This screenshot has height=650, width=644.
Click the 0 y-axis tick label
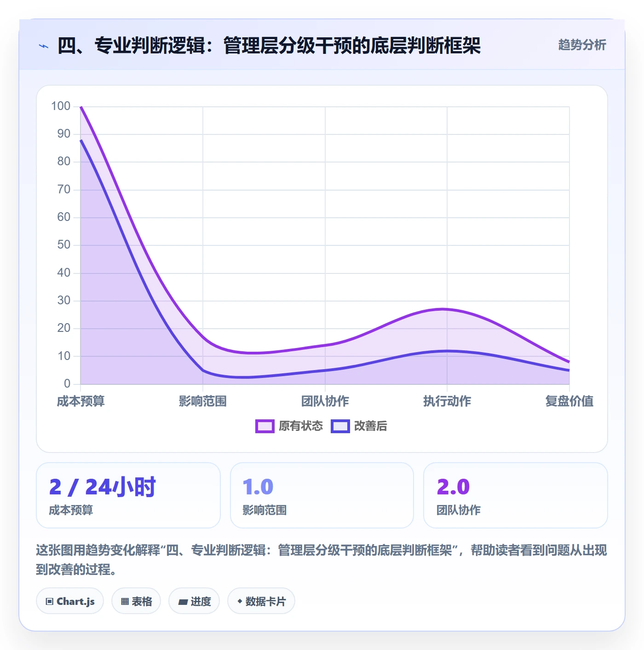click(x=67, y=383)
